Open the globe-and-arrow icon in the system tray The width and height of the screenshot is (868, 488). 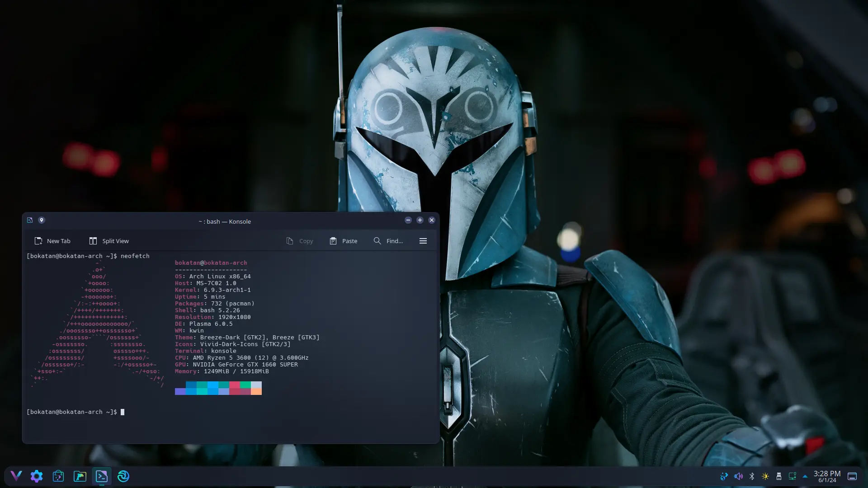pyautogui.click(x=724, y=476)
